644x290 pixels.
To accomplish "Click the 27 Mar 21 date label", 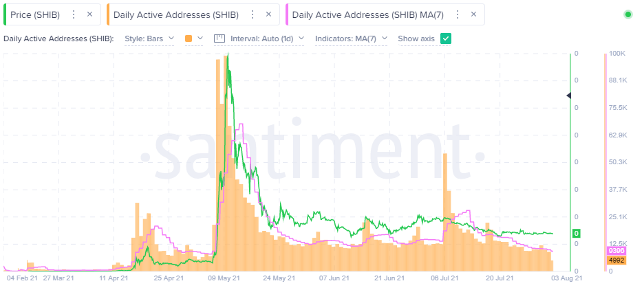I will point(58,278).
